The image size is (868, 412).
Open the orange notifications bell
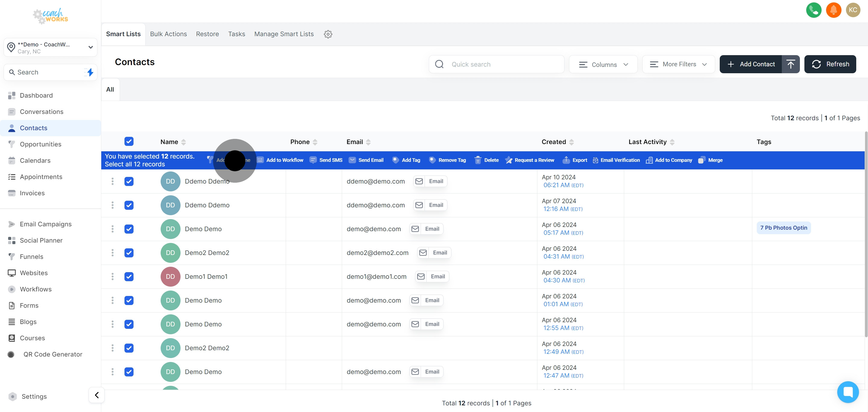coord(833,10)
